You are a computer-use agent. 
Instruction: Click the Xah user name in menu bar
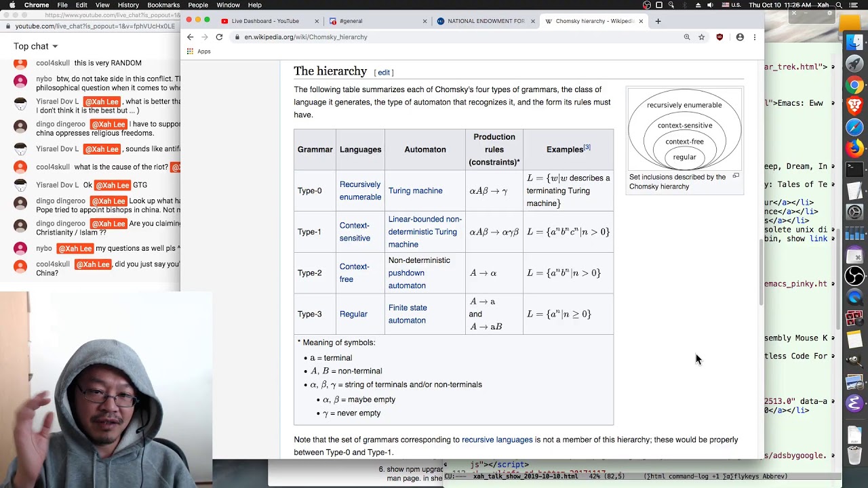[823, 5]
